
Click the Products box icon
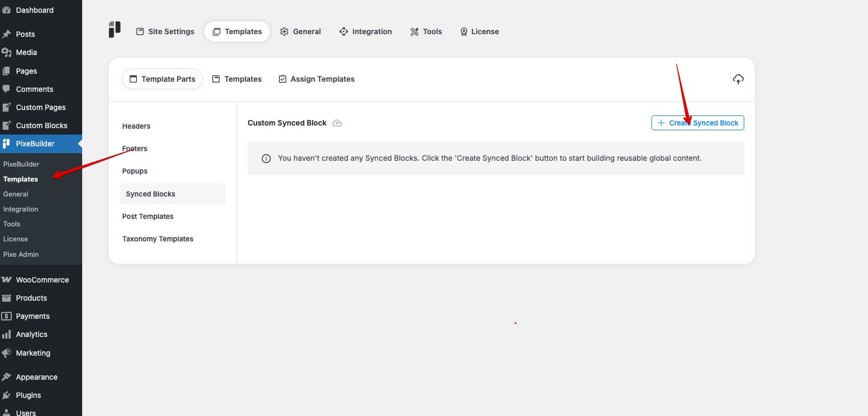(6, 298)
